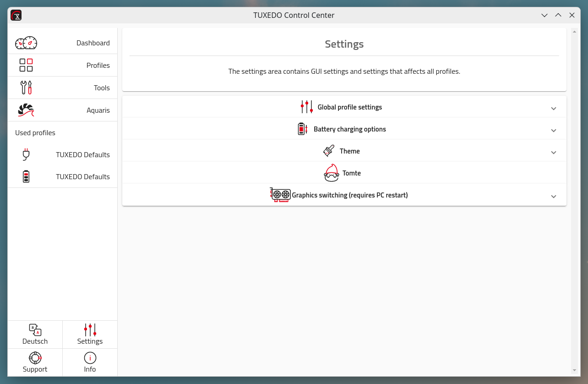588x384 pixels.
Task: Click the Tools wrench and screwdriver icon
Action: click(x=26, y=88)
